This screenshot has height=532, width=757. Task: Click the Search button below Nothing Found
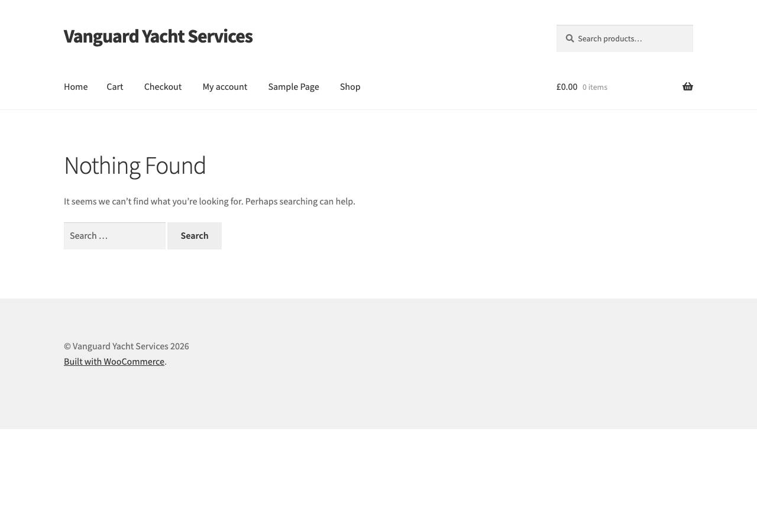195,236
